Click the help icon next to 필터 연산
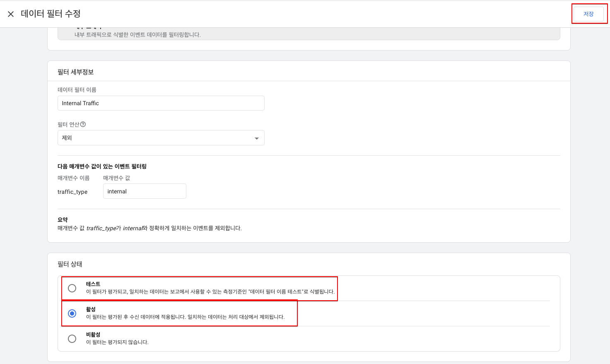610x364 pixels. 83,124
